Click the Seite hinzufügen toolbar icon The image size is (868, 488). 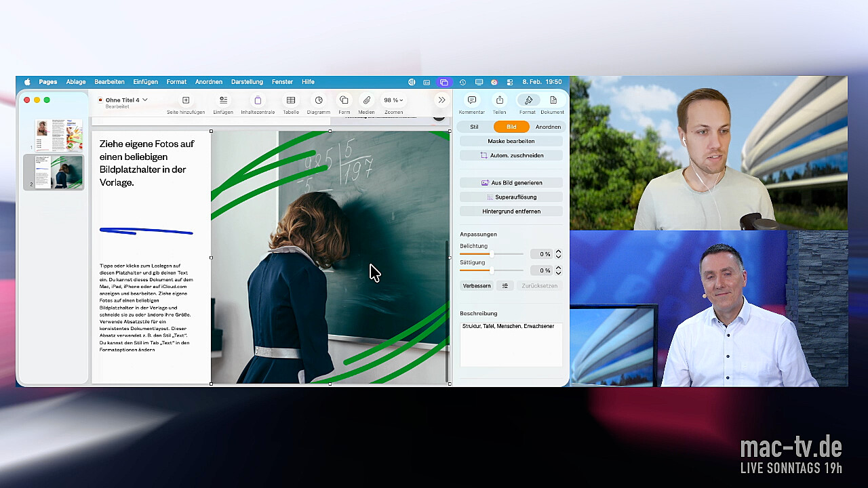186,100
